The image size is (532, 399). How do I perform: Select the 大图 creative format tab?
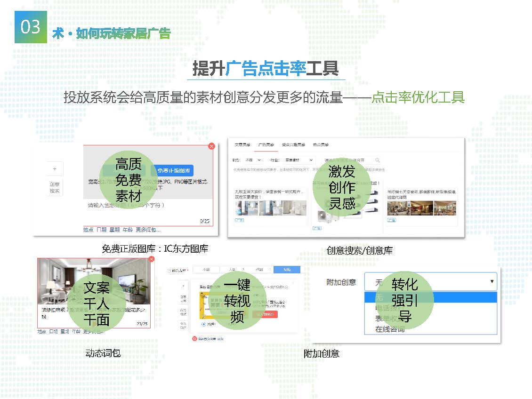pos(233,270)
